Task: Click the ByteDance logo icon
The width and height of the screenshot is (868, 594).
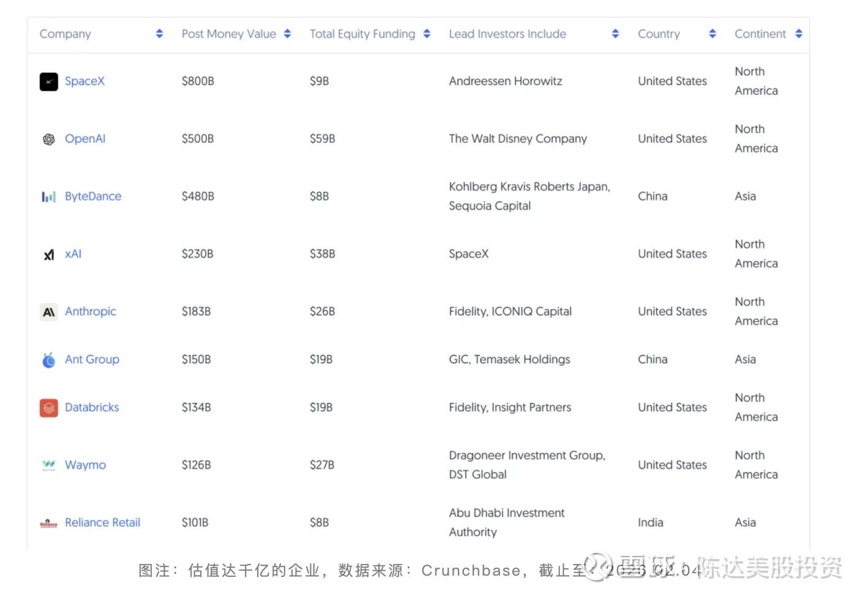Action: pos(49,197)
